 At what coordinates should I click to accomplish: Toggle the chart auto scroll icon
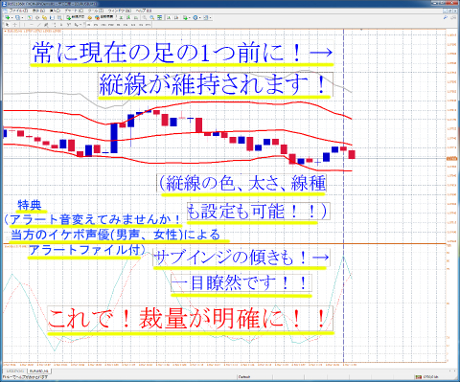[x=169, y=17]
